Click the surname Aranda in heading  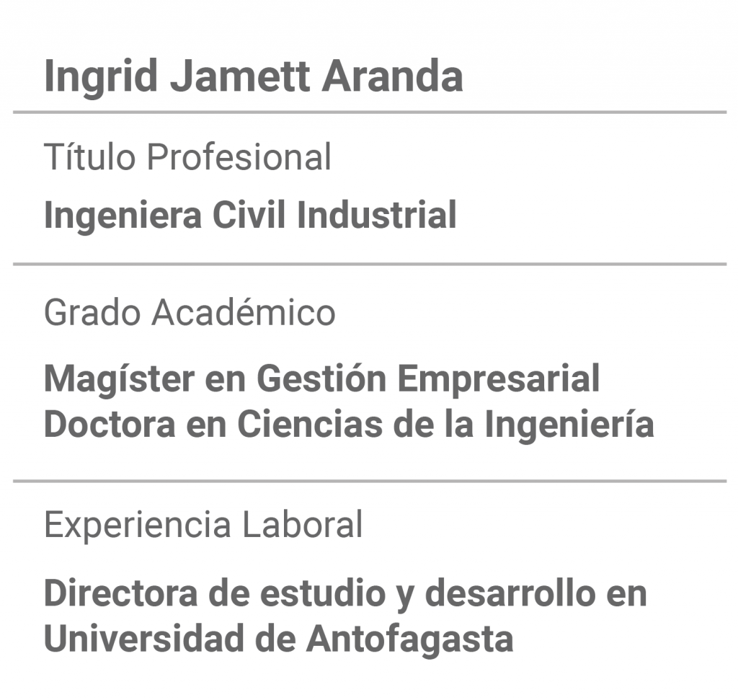pyautogui.click(x=393, y=76)
